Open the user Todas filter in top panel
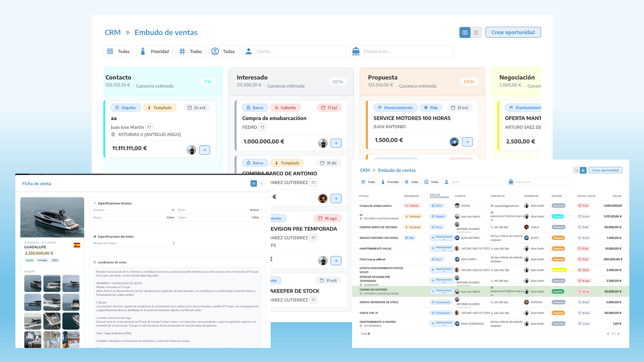 click(x=224, y=51)
